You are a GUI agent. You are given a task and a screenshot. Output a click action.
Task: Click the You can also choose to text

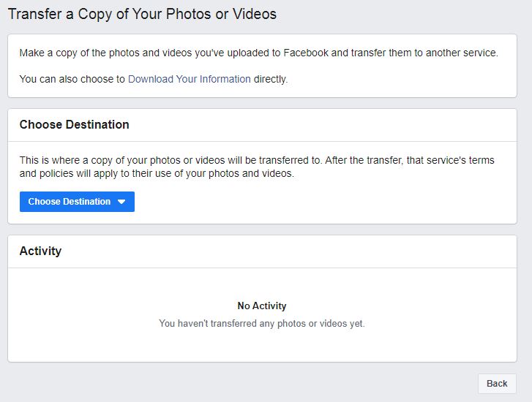click(x=72, y=79)
